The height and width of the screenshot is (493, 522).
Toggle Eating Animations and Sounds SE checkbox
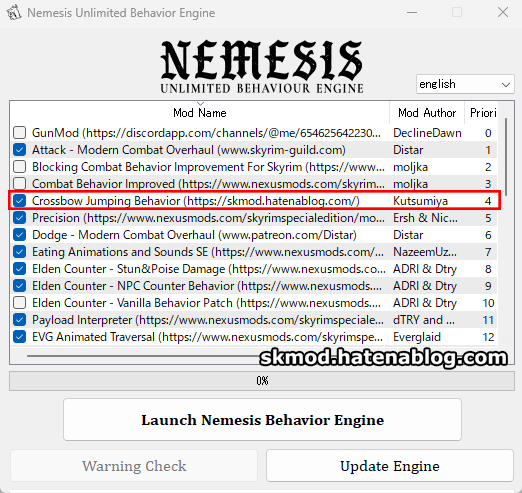[x=20, y=251]
